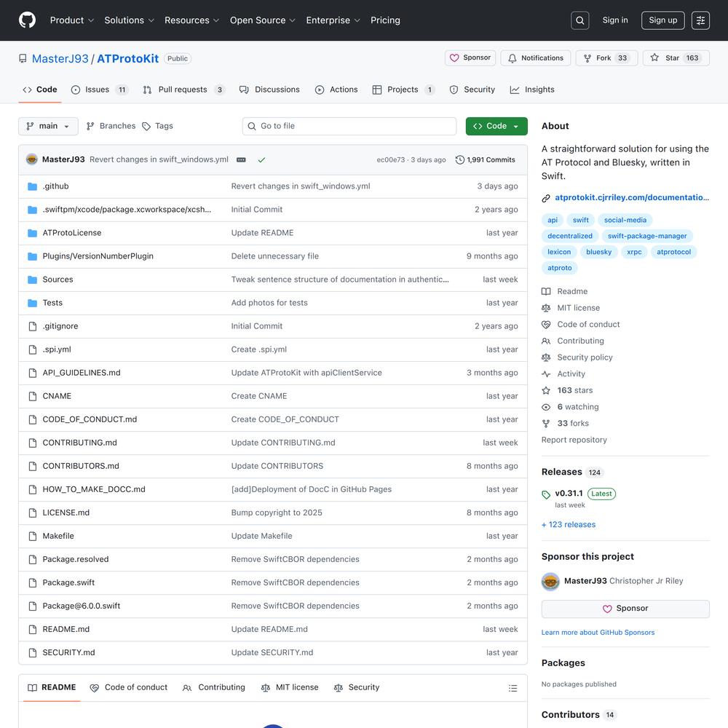
Task: Open the Pricing page
Action: [x=385, y=20]
